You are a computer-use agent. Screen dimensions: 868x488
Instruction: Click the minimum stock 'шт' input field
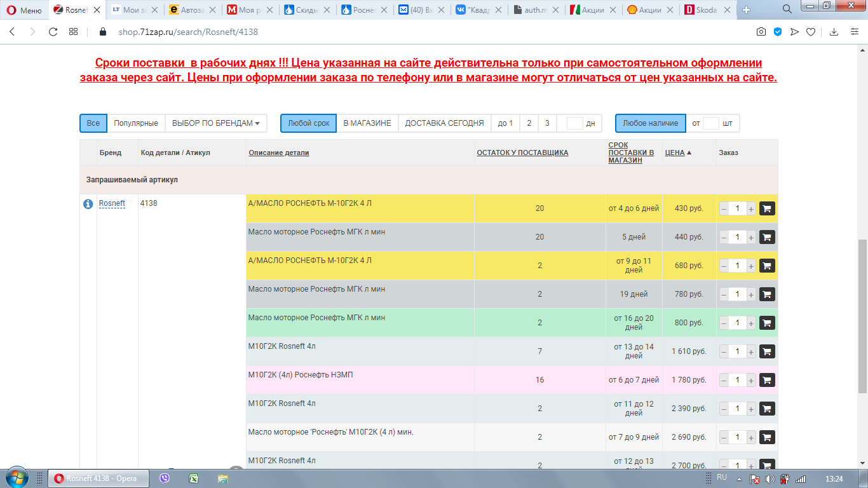click(x=711, y=123)
